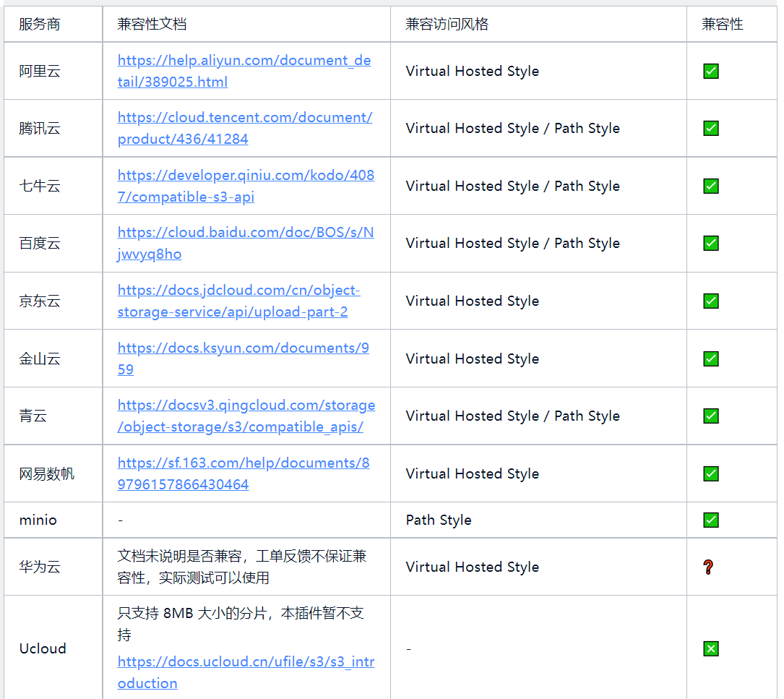Click Virtual Hosted Style in 阿里云 row

[472, 71]
